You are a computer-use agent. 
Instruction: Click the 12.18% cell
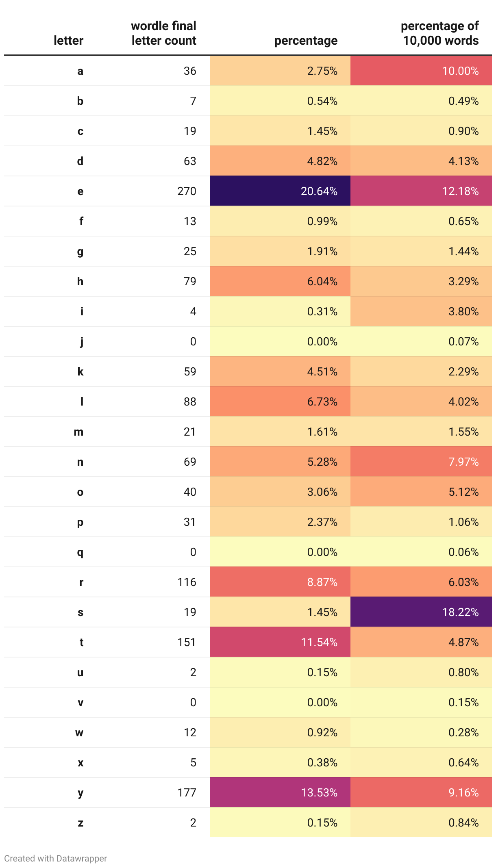coord(421,191)
